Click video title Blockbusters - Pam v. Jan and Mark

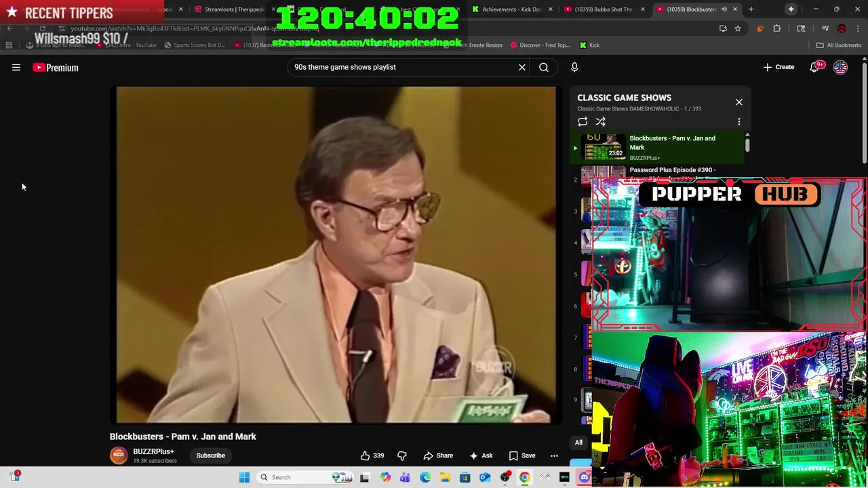[183, 436]
